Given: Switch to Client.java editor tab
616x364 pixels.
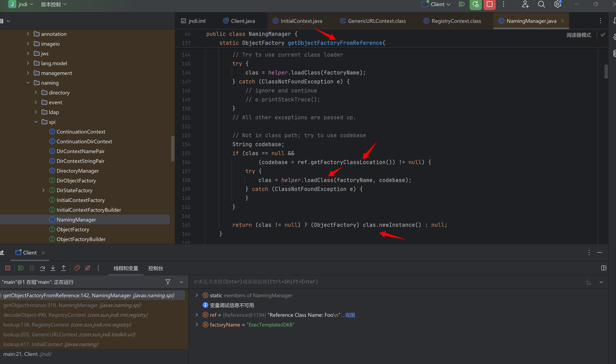Looking at the screenshot, I should [x=242, y=21].
